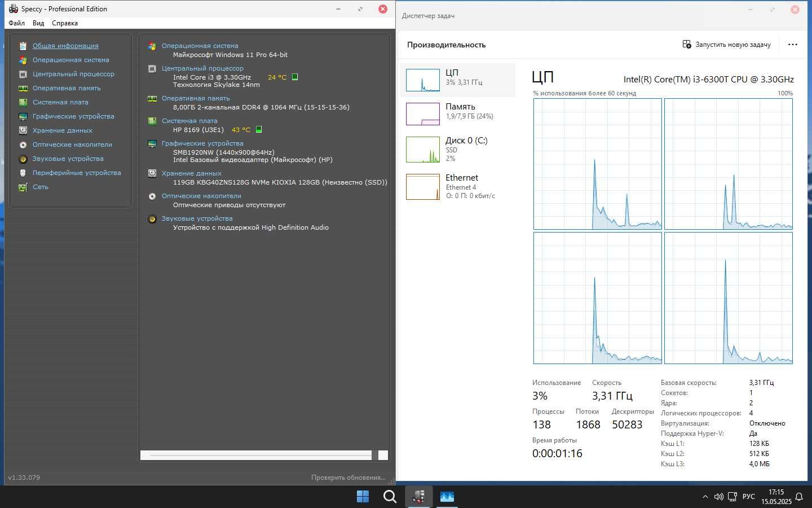This screenshot has width=812, height=508.
Task: Click the 119GB KBG40ZNS128G NVMe KIOXIA text
Action: pyautogui.click(x=280, y=182)
